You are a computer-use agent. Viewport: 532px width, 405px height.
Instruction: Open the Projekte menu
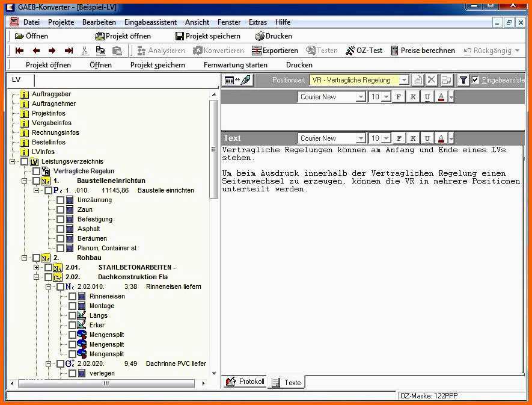click(x=61, y=22)
